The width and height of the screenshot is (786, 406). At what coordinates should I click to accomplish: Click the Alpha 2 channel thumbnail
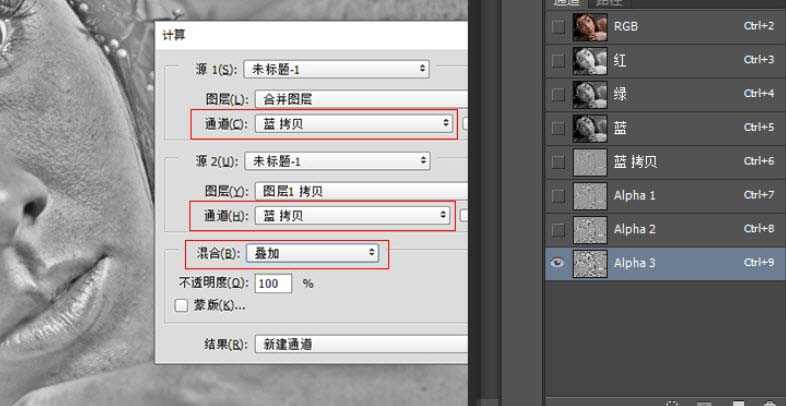click(590, 229)
